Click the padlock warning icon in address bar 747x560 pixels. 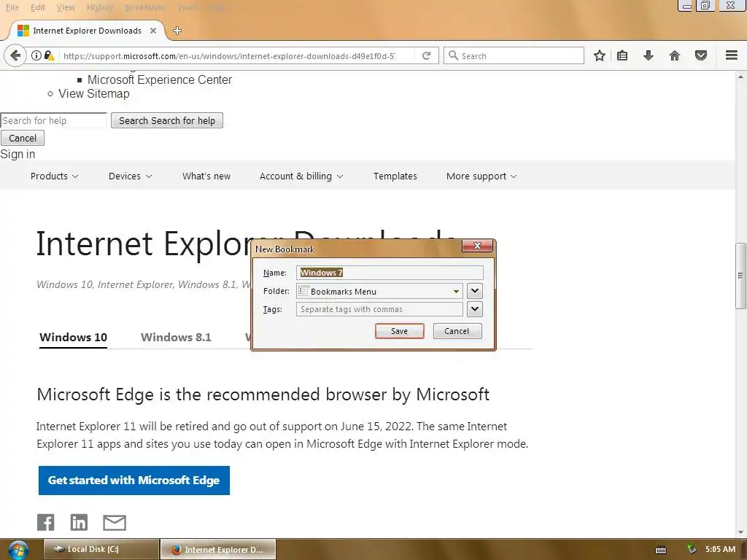(49, 55)
